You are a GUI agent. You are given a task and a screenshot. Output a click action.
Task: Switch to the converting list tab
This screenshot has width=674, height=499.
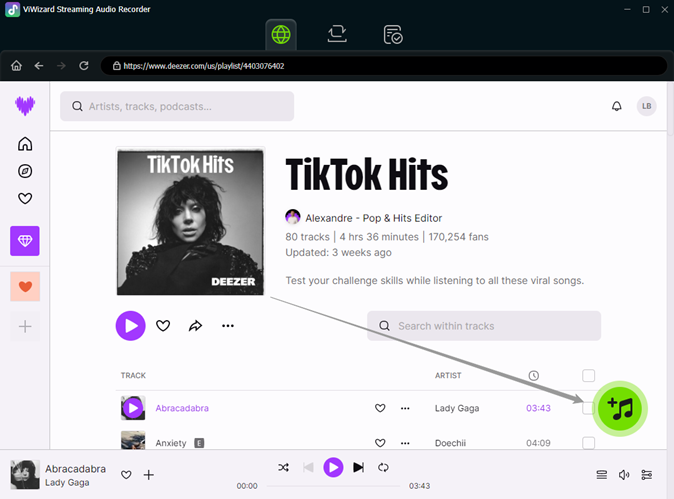tap(337, 34)
